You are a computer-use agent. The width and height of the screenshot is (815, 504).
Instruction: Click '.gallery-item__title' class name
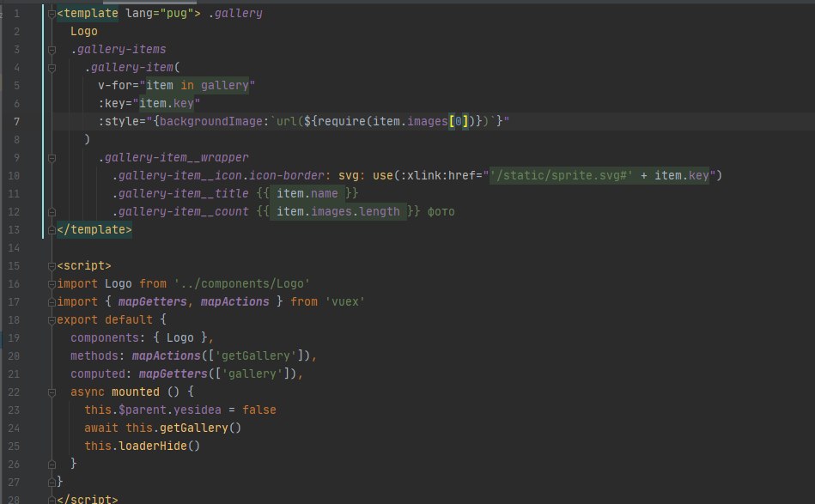tap(180, 193)
